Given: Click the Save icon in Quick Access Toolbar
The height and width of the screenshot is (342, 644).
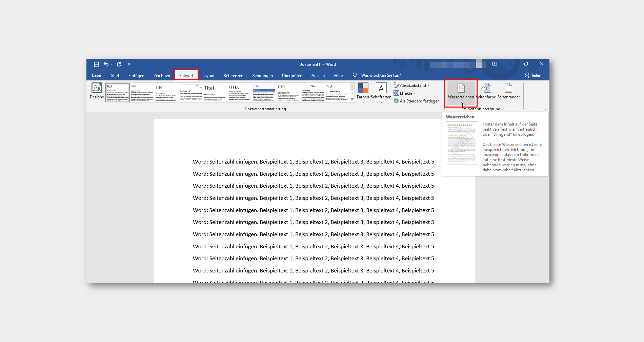Looking at the screenshot, I should click(x=96, y=64).
